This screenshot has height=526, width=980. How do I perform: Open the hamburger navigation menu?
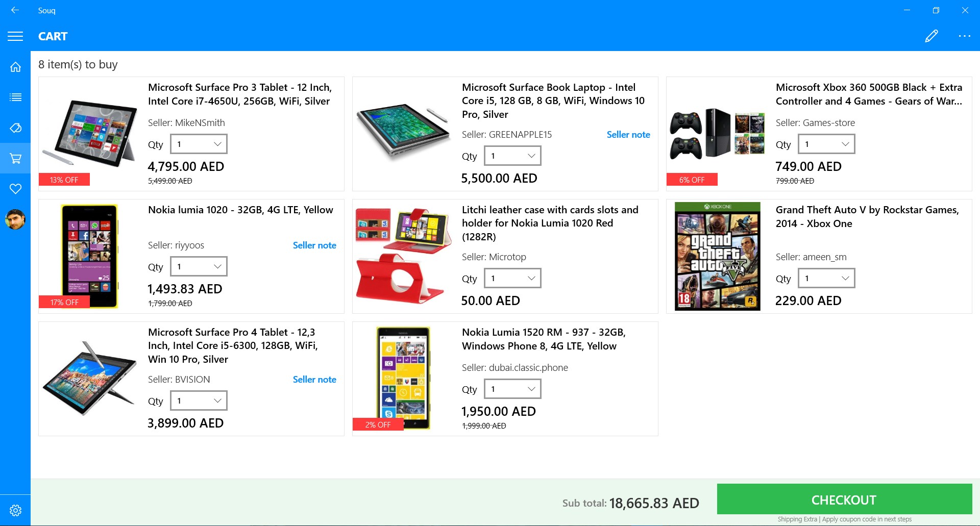(15, 36)
